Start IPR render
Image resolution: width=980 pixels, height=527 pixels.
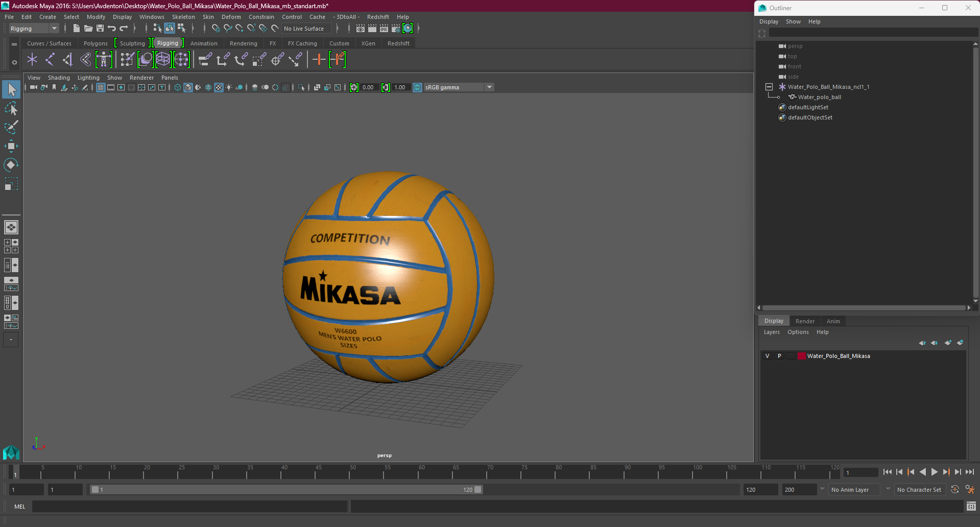pyautogui.click(x=384, y=29)
